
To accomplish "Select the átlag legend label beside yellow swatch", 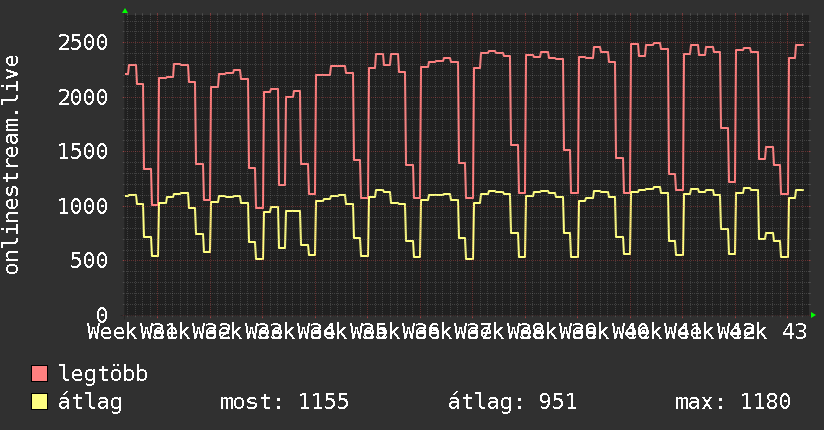I will pyautogui.click(x=90, y=402).
